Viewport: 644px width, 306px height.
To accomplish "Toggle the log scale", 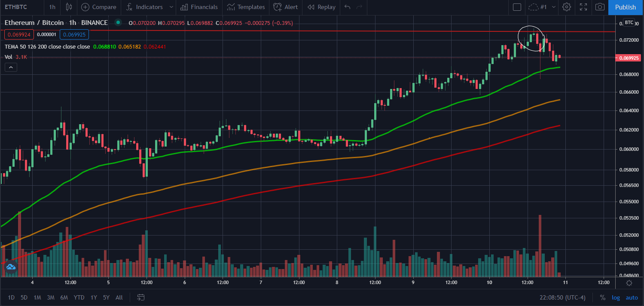I will click(616, 297).
